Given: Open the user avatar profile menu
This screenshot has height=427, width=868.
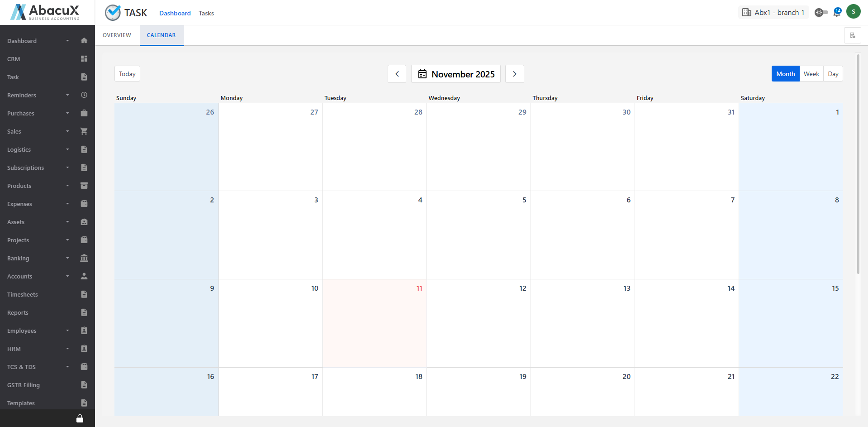Looking at the screenshot, I should [x=853, y=12].
